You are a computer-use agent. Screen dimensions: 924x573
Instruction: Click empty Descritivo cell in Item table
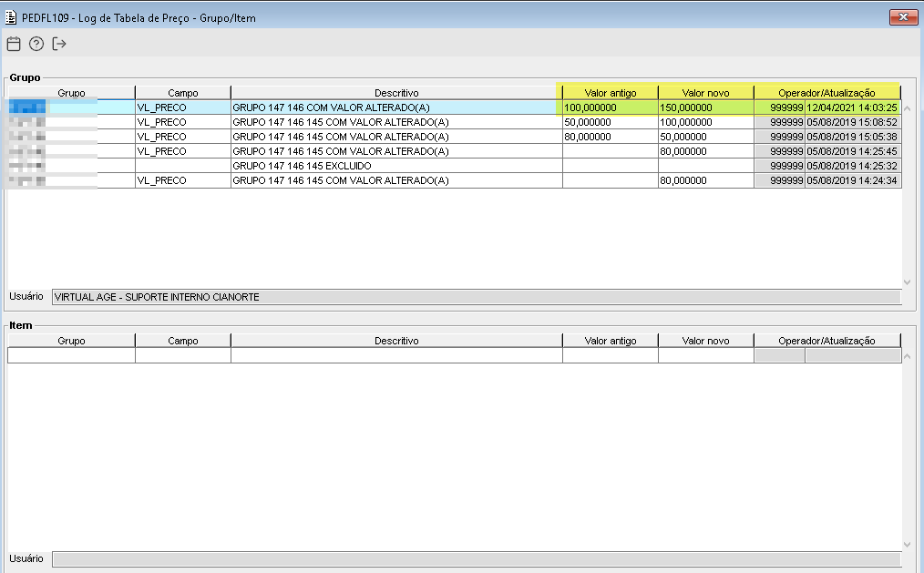[x=396, y=355]
